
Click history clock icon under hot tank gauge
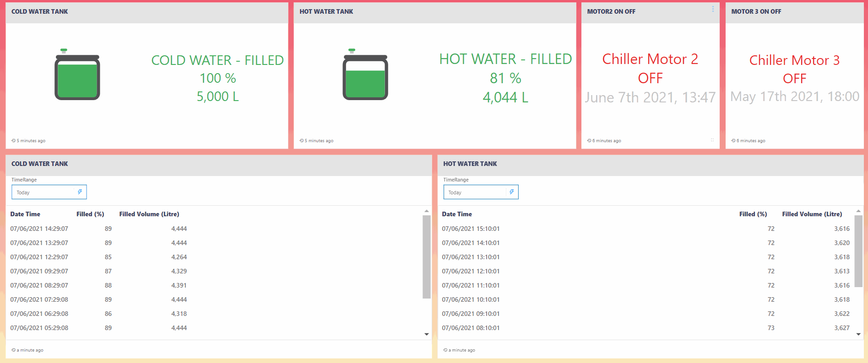[x=302, y=141]
